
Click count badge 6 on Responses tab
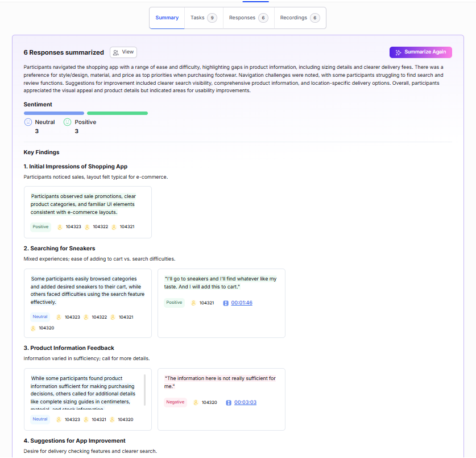(x=263, y=18)
